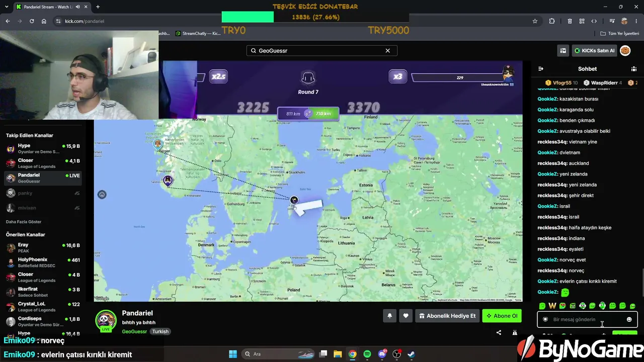This screenshot has width=644, height=362.
Task: Mute the Pandariel Stream tab audio
Action: 78,7
